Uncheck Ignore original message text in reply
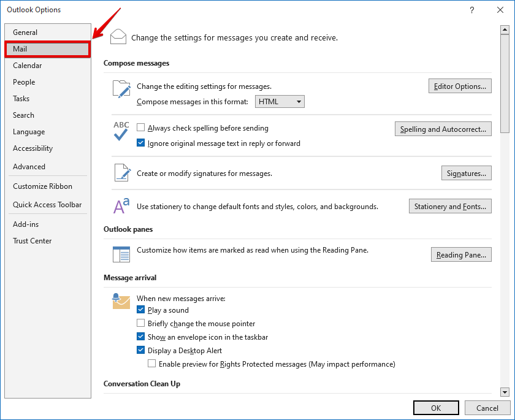The height and width of the screenshot is (420, 515). pyautogui.click(x=140, y=143)
